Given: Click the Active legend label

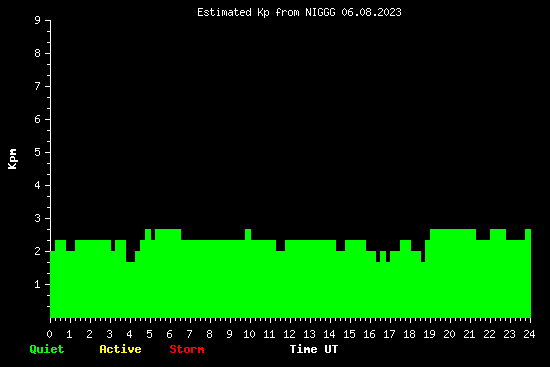Looking at the screenshot, I should coord(120,349).
